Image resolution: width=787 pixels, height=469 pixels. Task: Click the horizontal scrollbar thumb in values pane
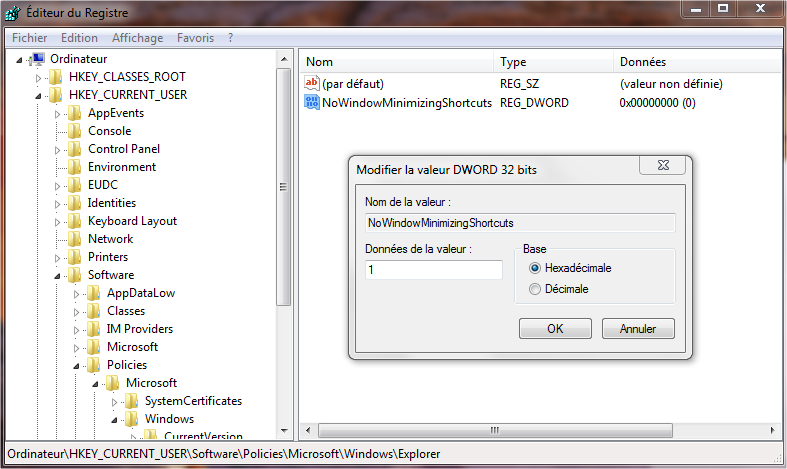pyautogui.click(x=495, y=430)
